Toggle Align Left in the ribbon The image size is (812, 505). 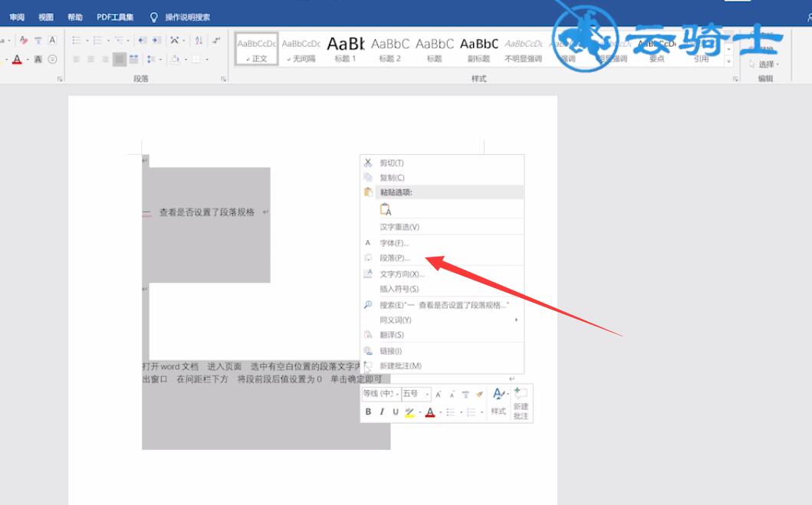[x=76, y=60]
